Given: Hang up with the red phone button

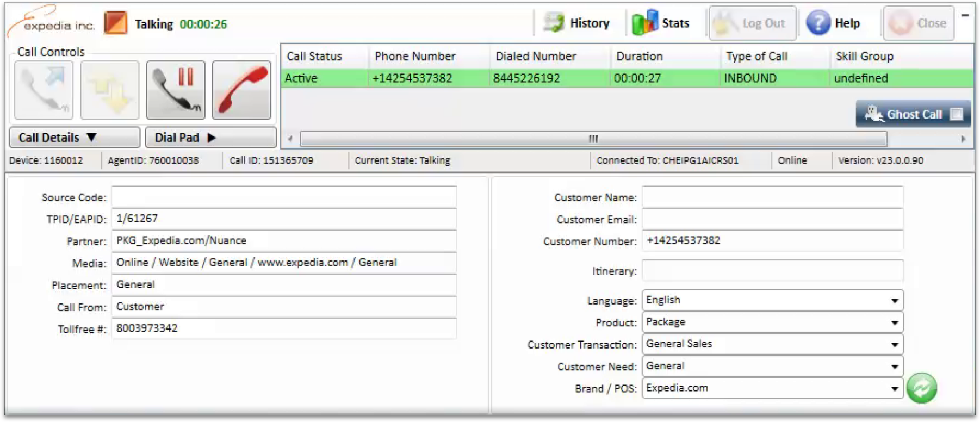Looking at the screenshot, I should (241, 90).
